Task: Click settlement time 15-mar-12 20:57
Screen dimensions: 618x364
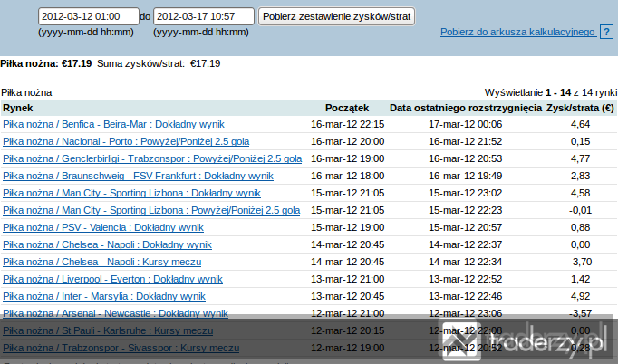Action: pyautogui.click(x=466, y=227)
